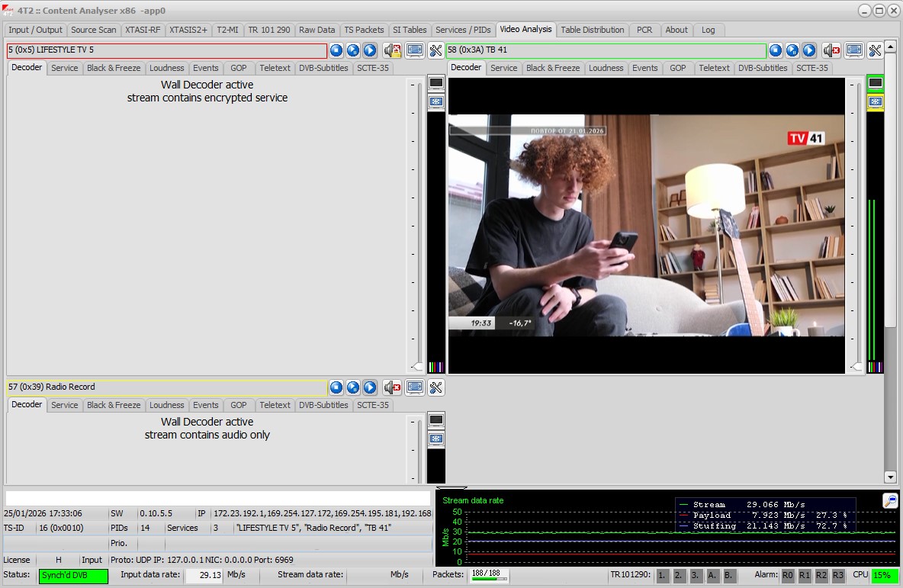Image resolution: width=903 pixels, height=588 pixels.
Task: Switch to the Table Distribution tab
Action: tap(592, 30)
